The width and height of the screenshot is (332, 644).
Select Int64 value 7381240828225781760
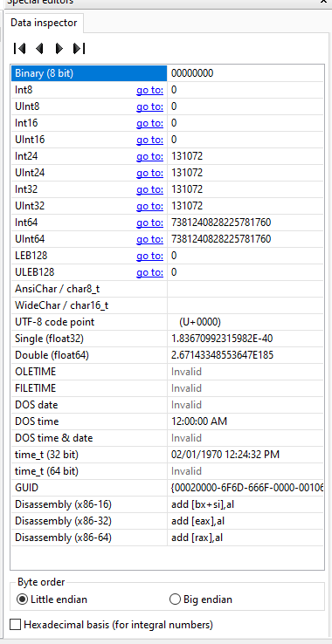tap(221, 223)
